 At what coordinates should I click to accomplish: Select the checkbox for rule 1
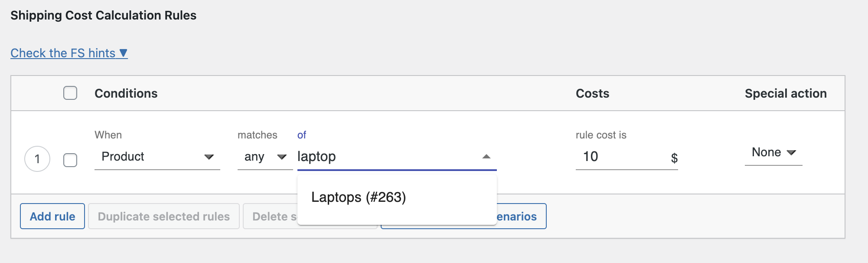tap(70, 160)
